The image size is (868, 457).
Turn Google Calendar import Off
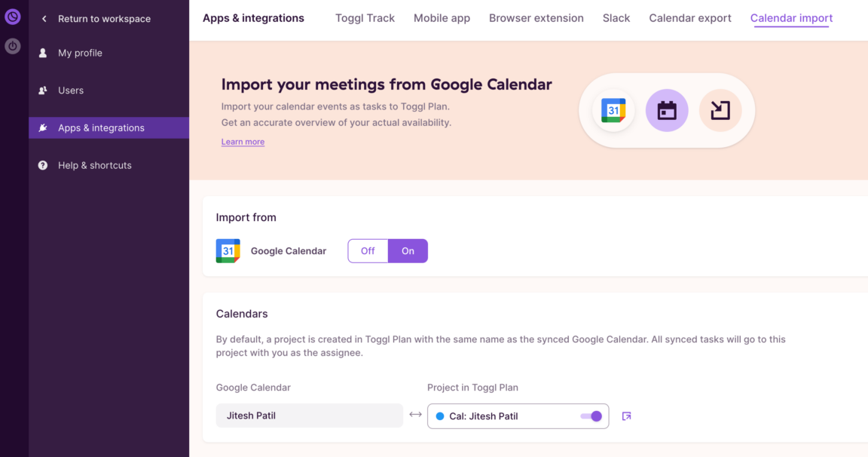[368, 250]
